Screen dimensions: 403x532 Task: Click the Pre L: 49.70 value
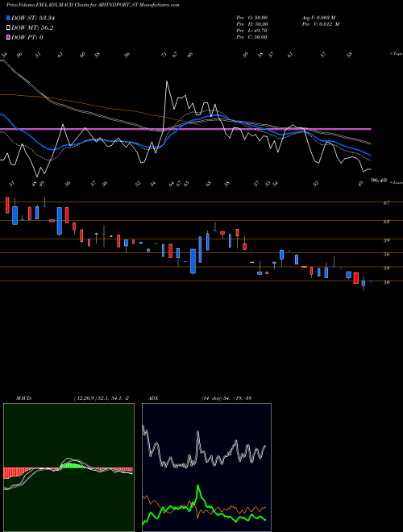252,31
